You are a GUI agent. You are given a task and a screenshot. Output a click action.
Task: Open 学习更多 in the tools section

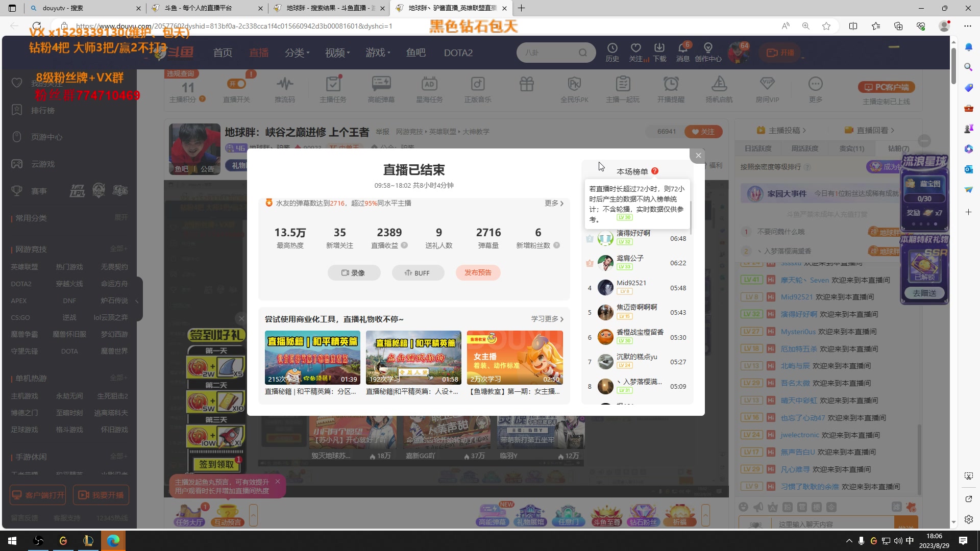[x=547, y=319]
